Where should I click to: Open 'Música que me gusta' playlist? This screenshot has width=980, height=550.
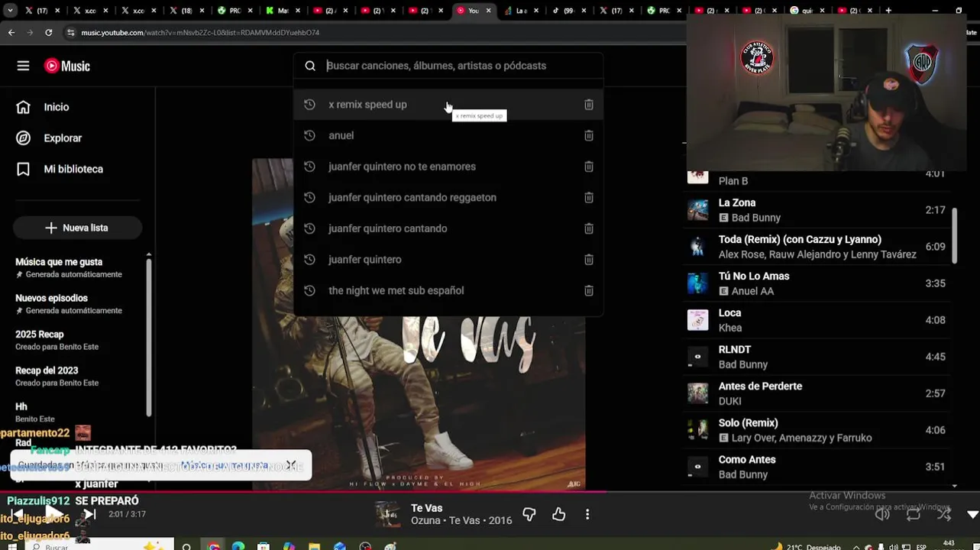(x=75, y=267)
